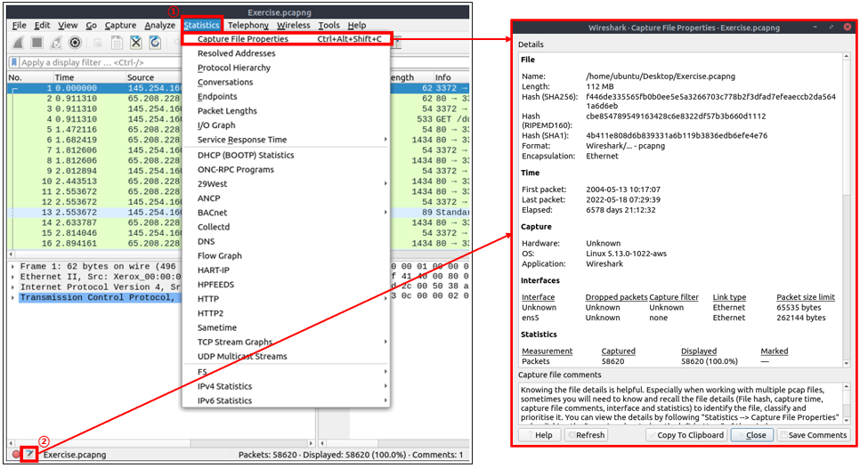Click the red expert information circle in status bar
Viewport: 868px width, 468px height.
pos(16,455)
